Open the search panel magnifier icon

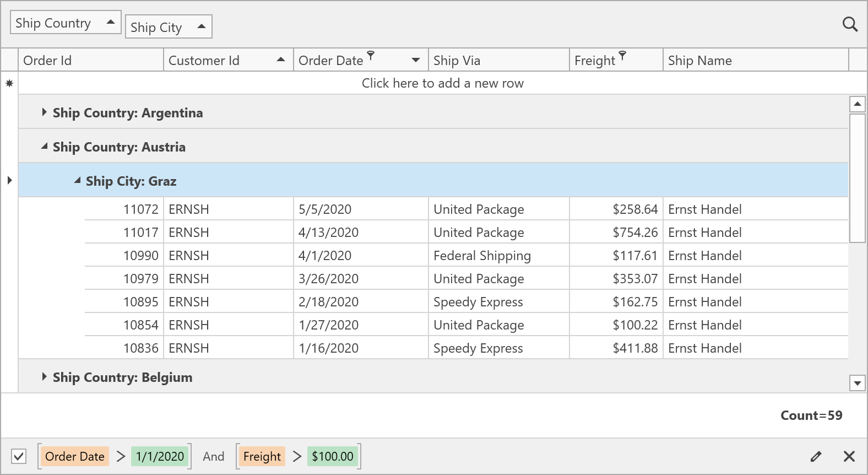pos(850,24)
